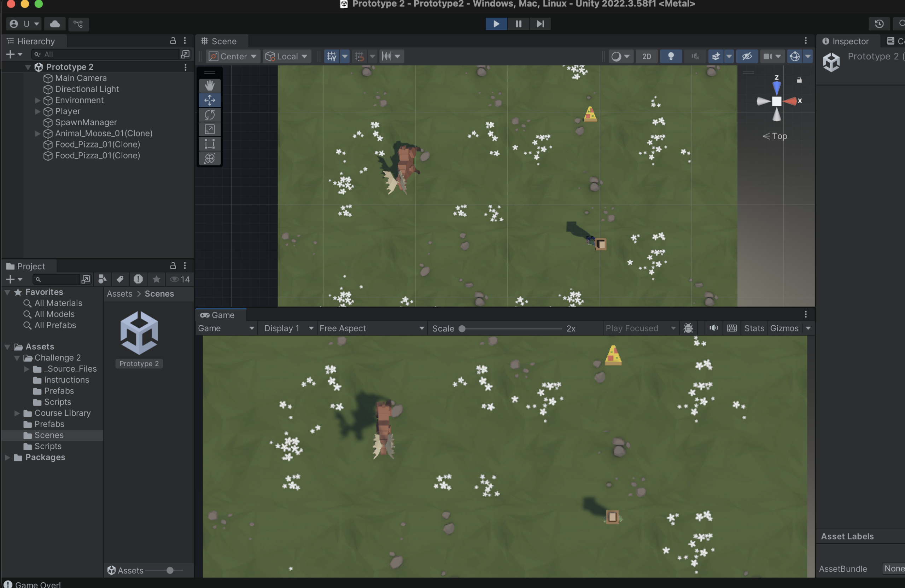Open the Undo History icon
Image resolution: width=905 pixels, height=588 pixels.
(879, 24)
